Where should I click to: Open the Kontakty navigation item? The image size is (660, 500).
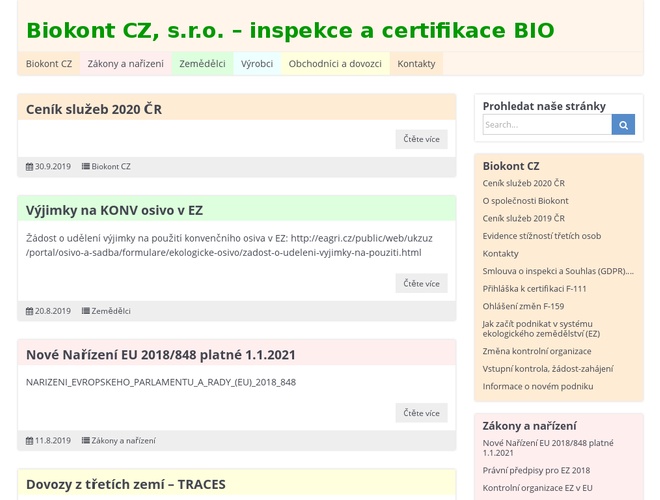point(416,64)
